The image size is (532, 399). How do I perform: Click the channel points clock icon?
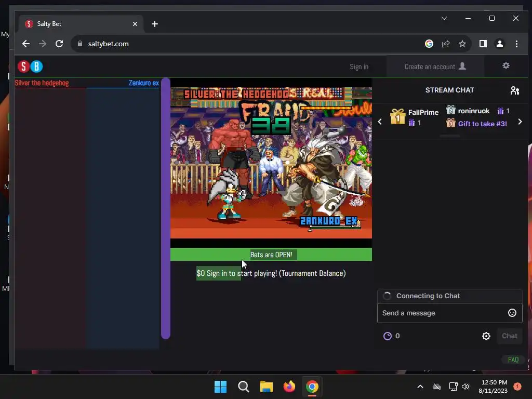(x=387, y=336)
